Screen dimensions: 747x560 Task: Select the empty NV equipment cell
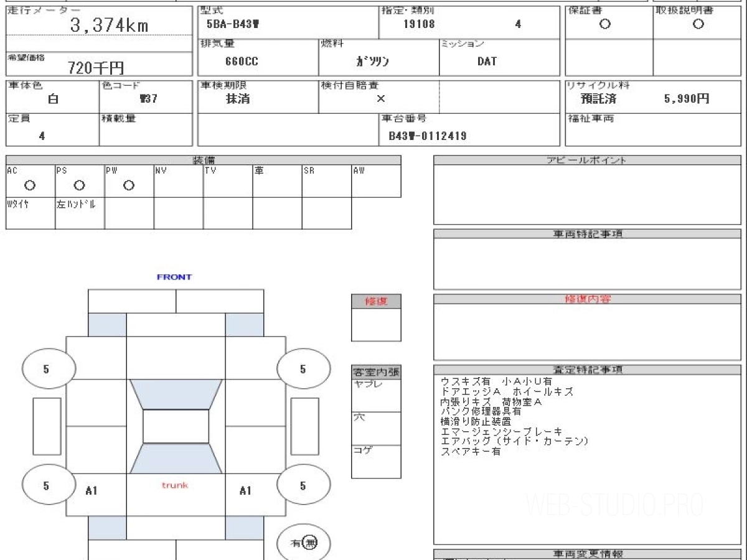click(179, 181)
